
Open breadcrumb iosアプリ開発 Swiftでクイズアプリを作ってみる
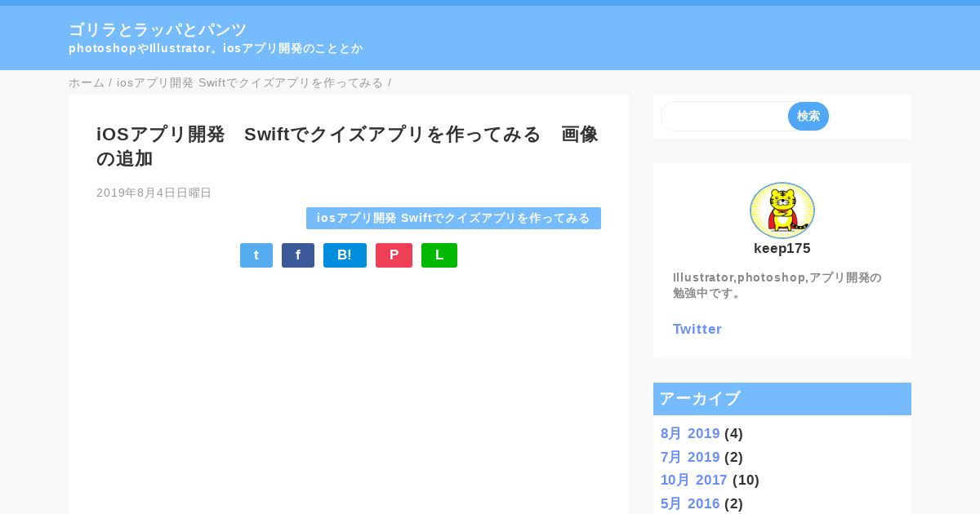[250, 83]
